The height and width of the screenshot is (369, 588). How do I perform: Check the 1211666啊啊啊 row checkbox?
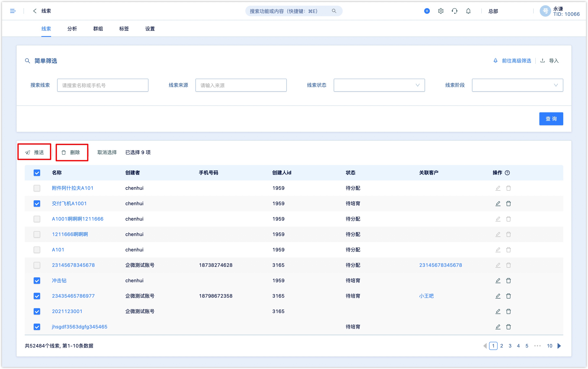coord(37,234)
